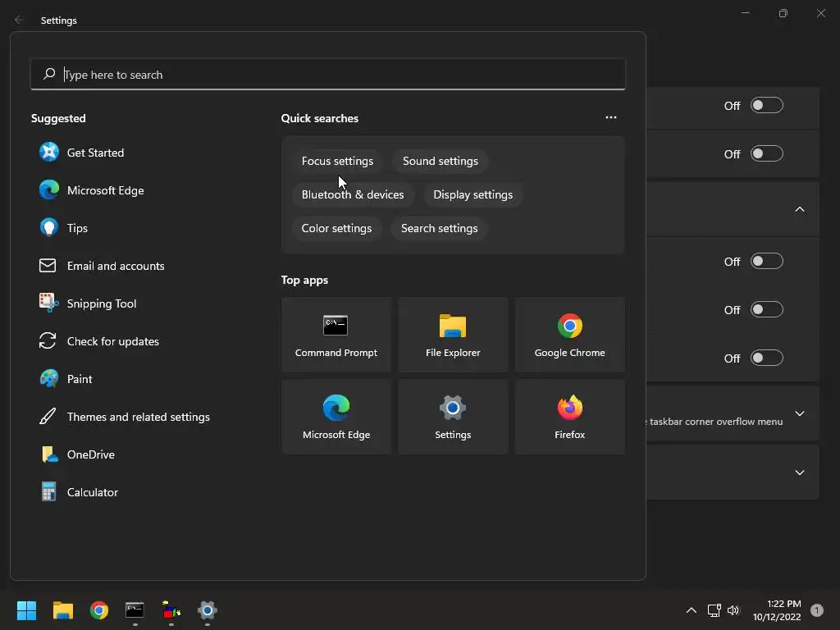Launch Snipping Tool from suggestions
Image resolution: width=840 pixels, height=630 pixels.
coord(88,304)
